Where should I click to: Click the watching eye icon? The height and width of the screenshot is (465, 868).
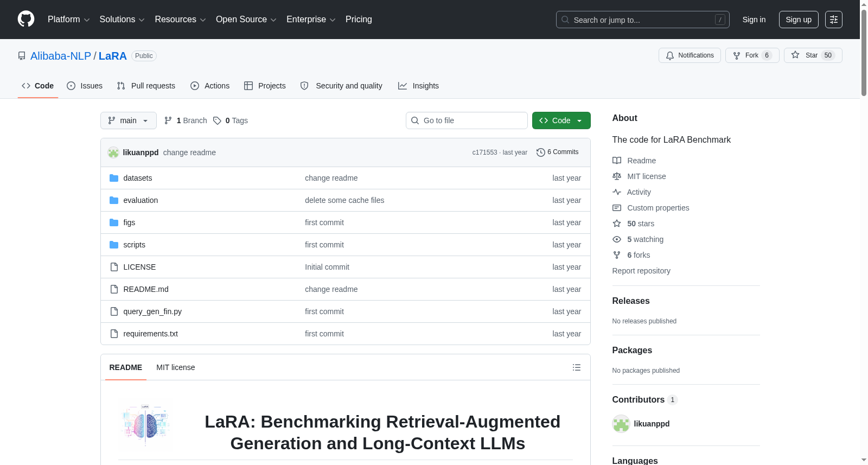617,239
